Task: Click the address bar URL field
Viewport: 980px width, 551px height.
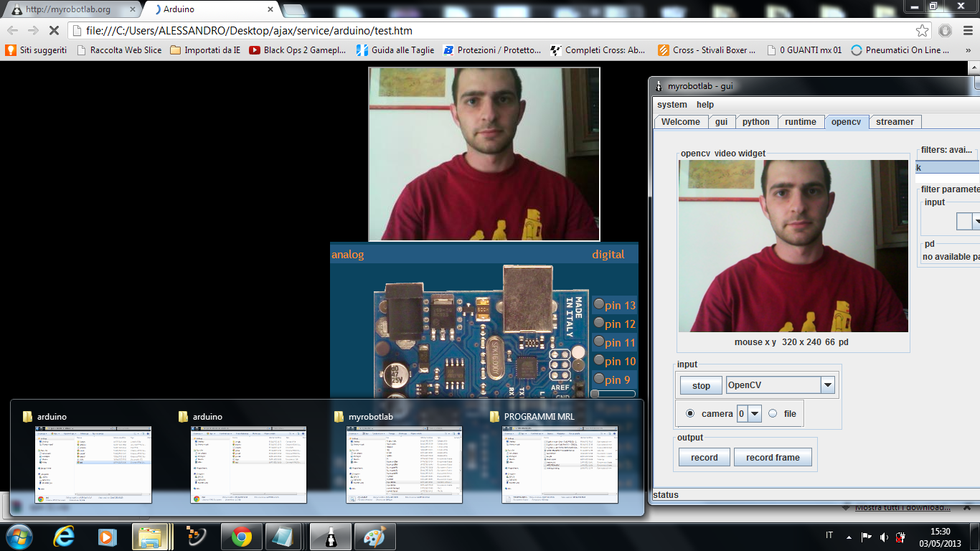Action: pos(492,31)
